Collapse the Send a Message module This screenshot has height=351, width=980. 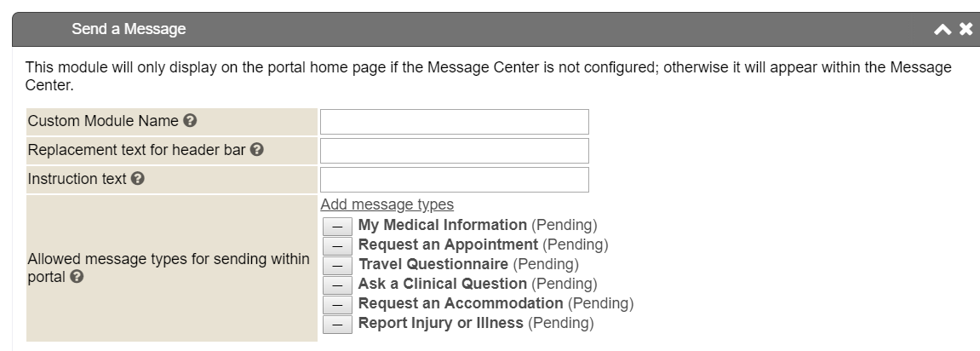[x=943, y=30]
